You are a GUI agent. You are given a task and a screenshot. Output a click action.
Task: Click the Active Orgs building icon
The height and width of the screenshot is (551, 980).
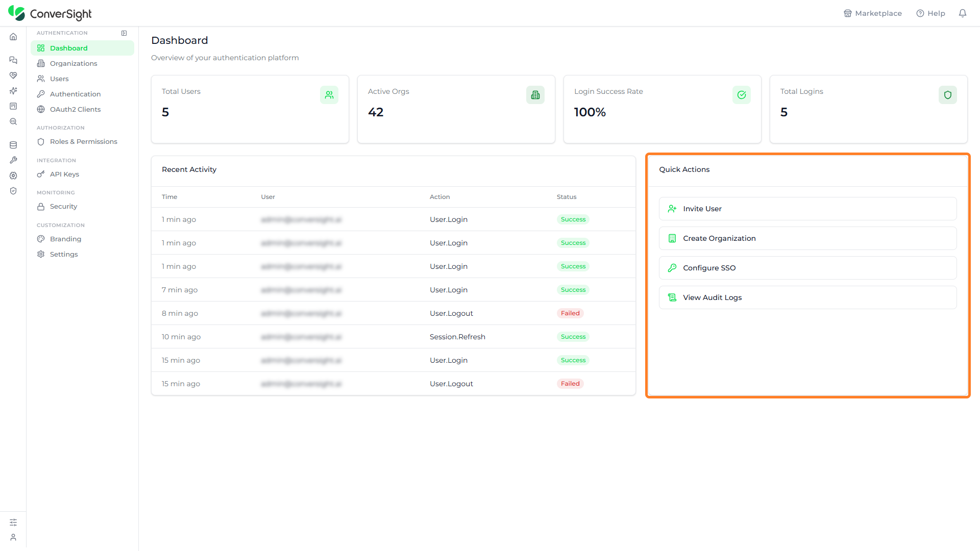pos(535,95)
